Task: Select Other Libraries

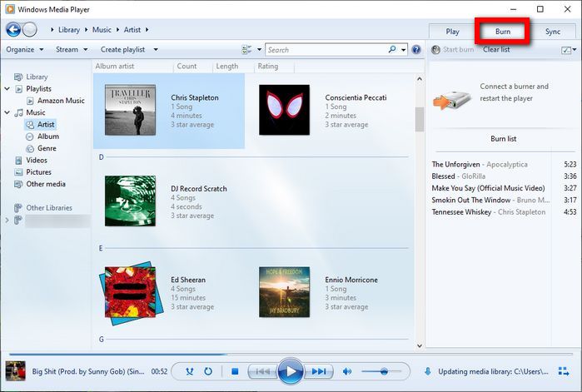Action: click(49, 208)
